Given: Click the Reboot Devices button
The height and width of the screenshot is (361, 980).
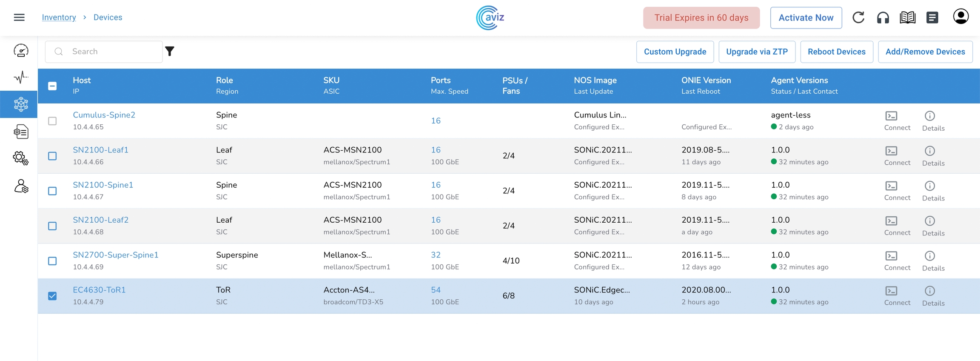Looking at the screenshot, I should 836,52.
